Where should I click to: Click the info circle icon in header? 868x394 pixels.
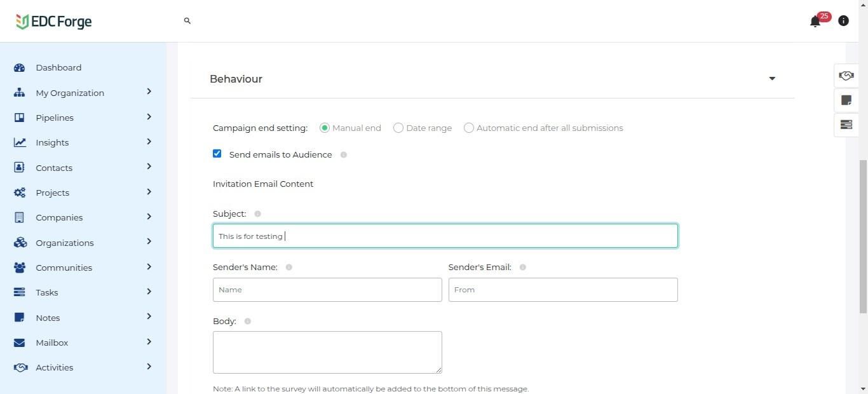[843, 21]
